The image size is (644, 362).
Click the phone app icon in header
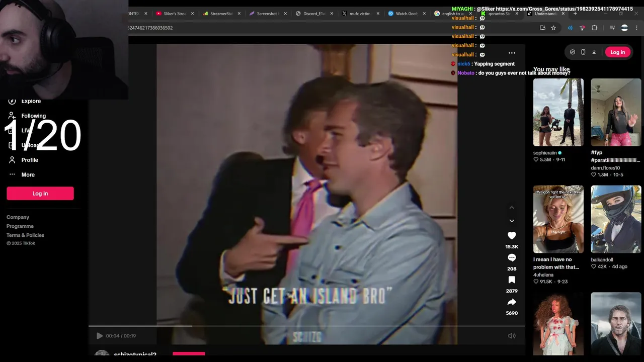[583, 52]
